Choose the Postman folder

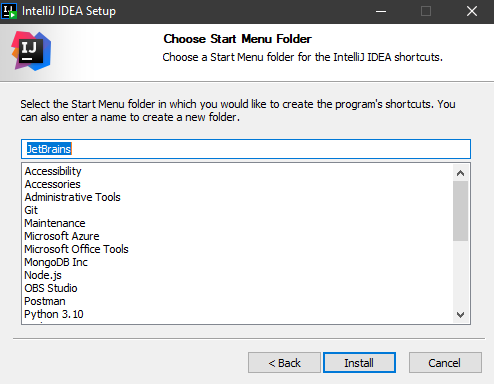click(45, 301)
